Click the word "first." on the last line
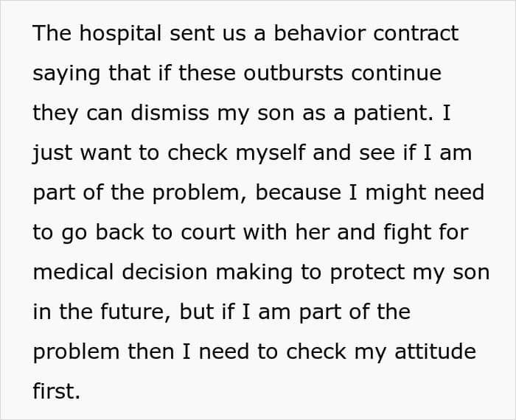 (x=56, y=391)
